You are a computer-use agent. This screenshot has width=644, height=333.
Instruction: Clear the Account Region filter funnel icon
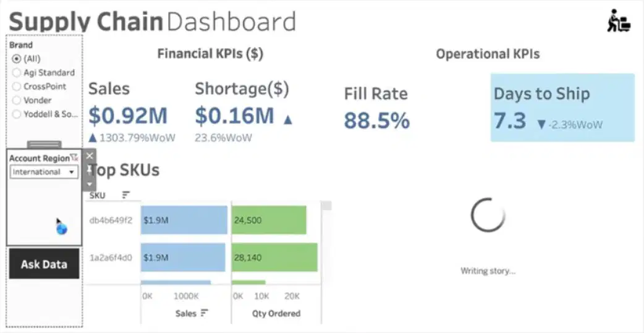74,158
